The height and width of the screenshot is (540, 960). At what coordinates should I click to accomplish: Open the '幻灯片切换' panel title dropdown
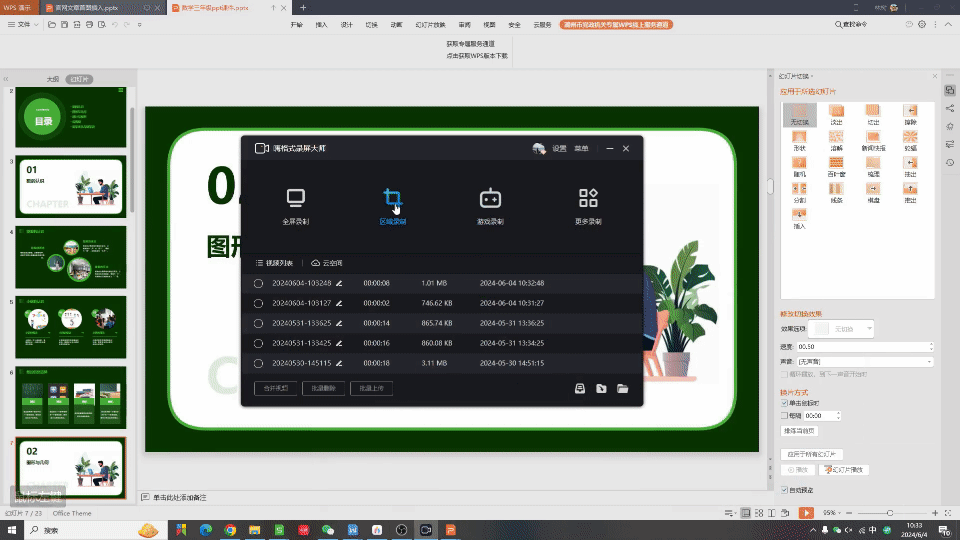796,76
